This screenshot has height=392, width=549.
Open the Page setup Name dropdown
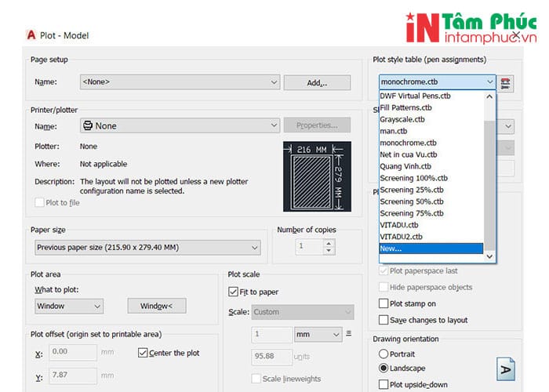[x=179, y=82]
